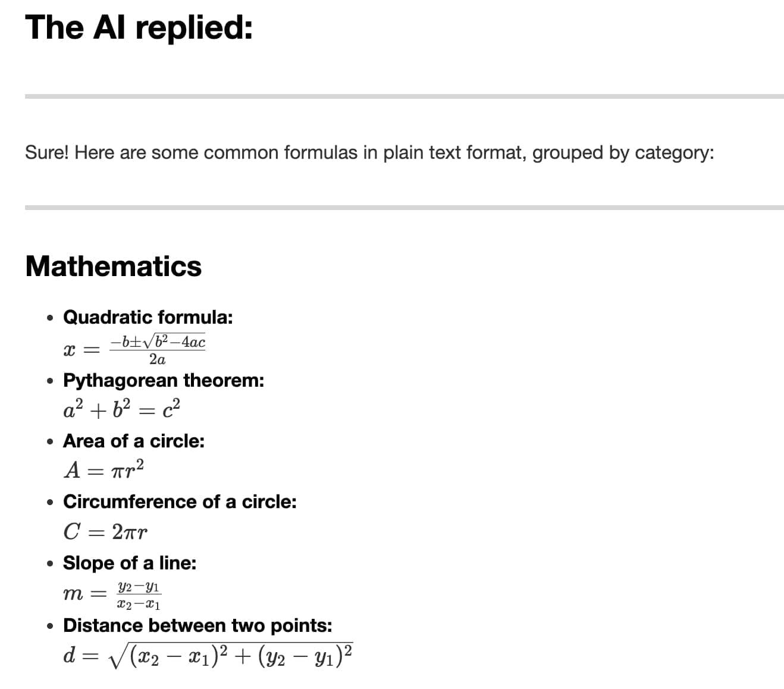Click the quadratic formula equation
The width and height of the screenshot is (784, 689).
[x=134, y=350]
